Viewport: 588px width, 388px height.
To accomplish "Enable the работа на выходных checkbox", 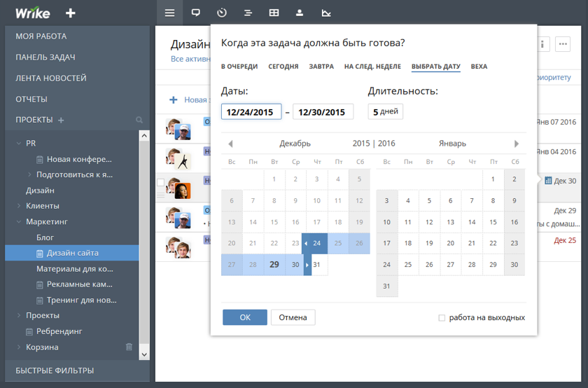I will tap(442, 318).
